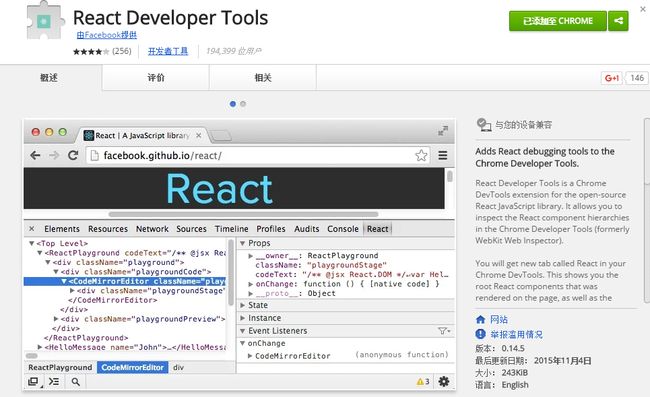Open the 举报滥用情况 link
Image resolution: width=650 pixels, height=397 pixels.
click(517, 334)
